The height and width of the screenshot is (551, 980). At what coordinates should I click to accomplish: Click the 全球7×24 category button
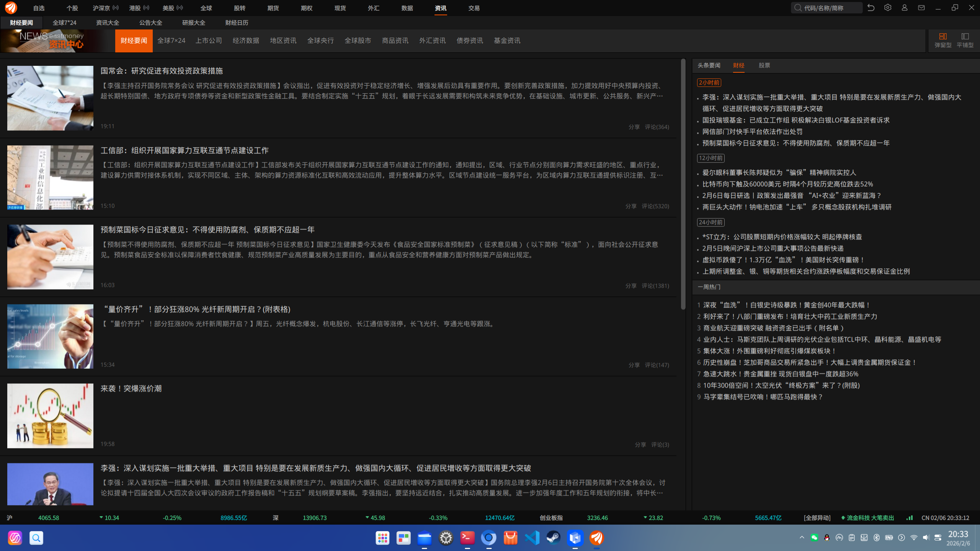[171, 41]
